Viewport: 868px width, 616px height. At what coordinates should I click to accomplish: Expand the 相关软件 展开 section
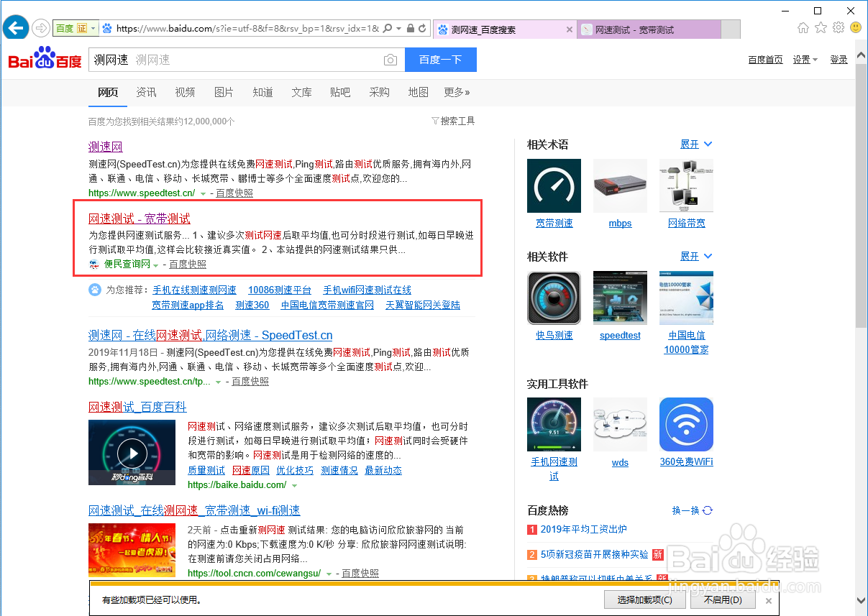tap(696, 257)
